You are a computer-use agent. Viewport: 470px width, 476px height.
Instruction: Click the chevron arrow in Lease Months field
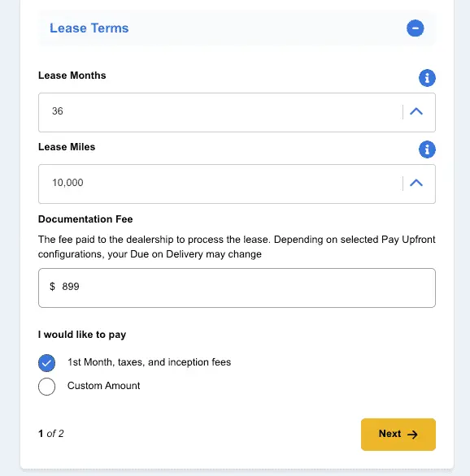click(416, 111)
